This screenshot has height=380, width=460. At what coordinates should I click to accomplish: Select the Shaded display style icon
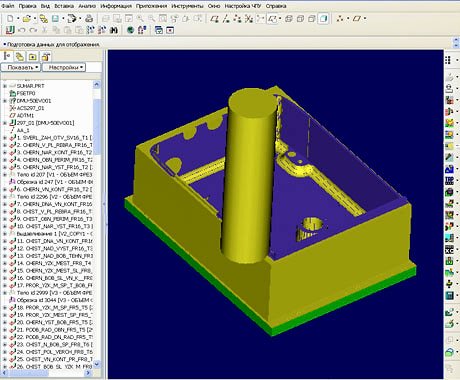coord(323,19)
